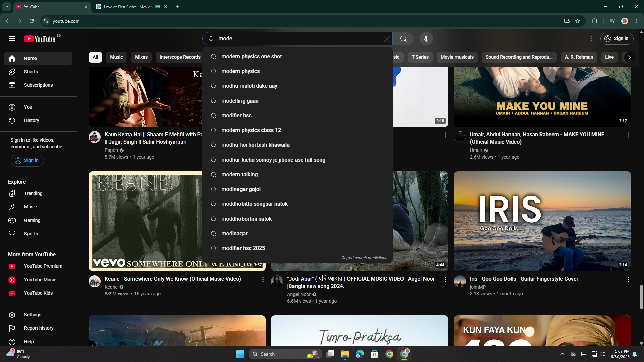Select the Live filter chip
Screen dimensions: 644x362
point(609,57)
